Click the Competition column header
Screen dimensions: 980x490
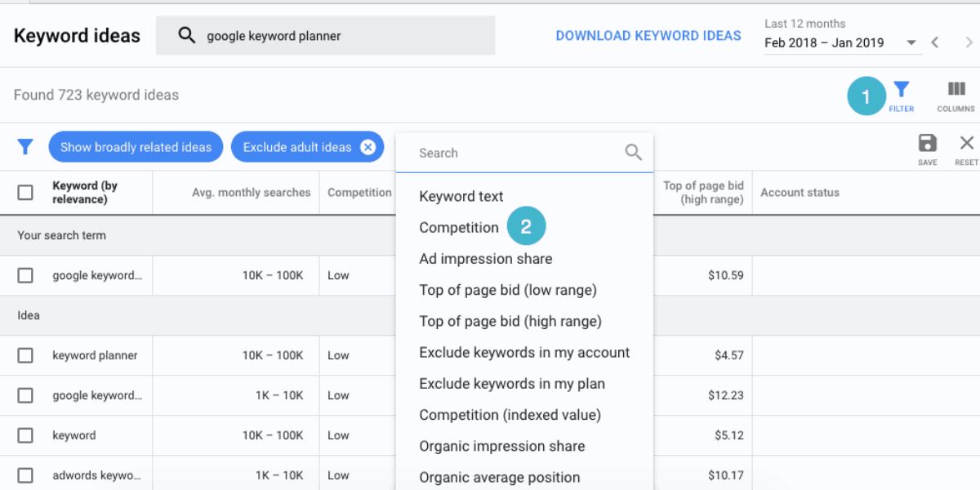pyautogui.click(x=359, y=193)
